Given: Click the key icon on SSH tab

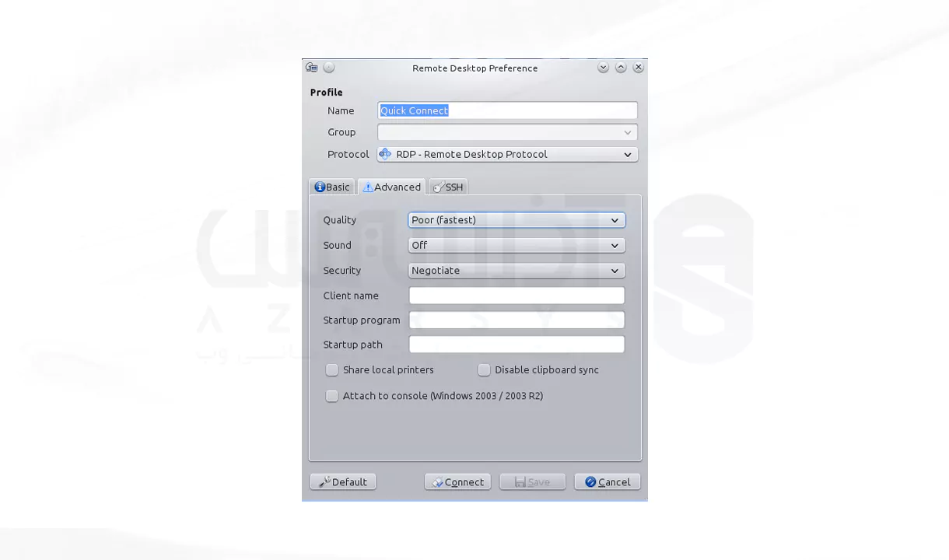Looking at the screenshot, I should coord(439,187).
